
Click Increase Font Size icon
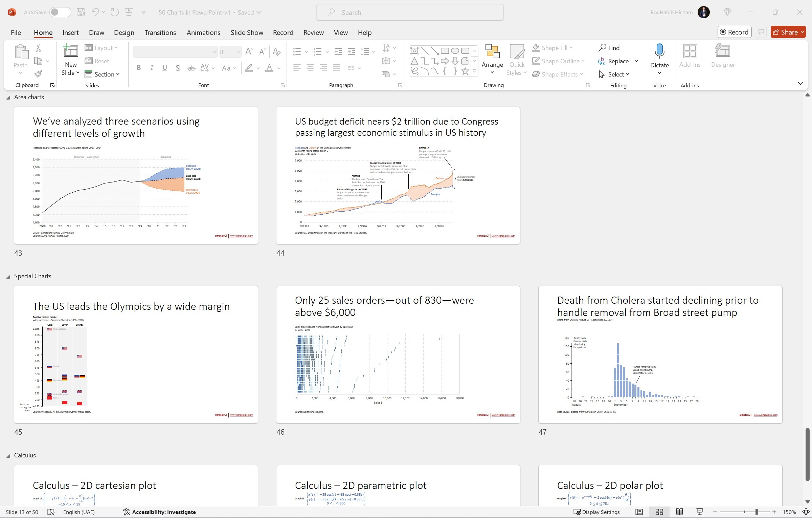click(249, 51)
